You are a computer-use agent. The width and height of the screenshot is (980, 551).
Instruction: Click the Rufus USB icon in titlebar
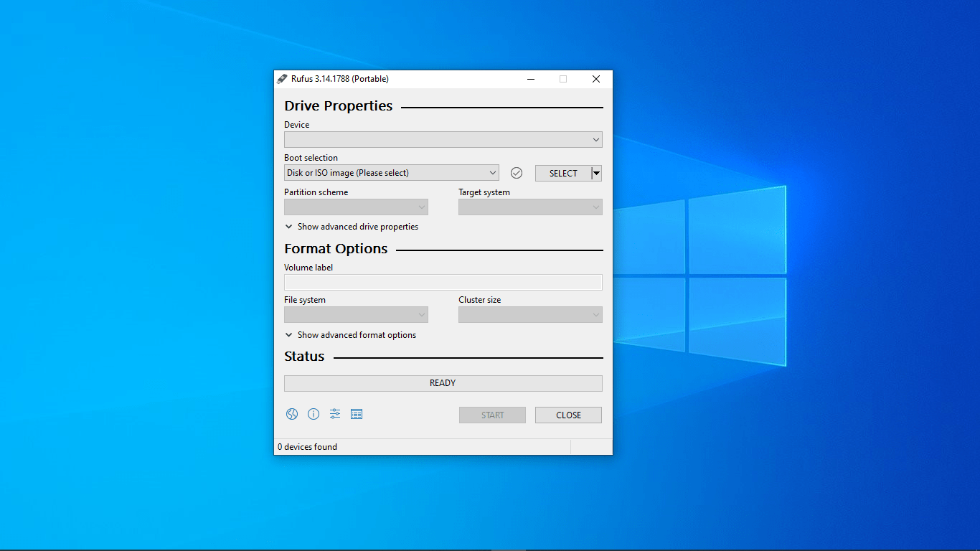pyautogui.click(x=281, y=78)
